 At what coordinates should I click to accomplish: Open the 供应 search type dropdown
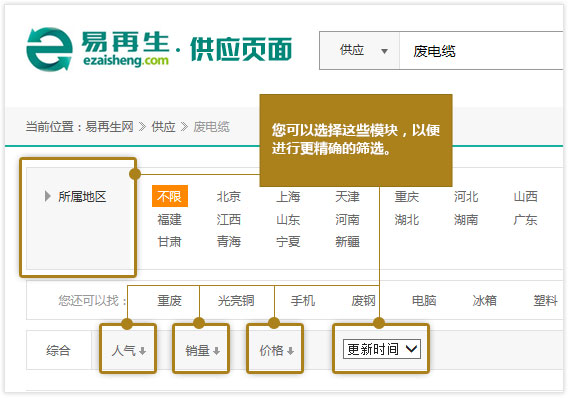(359, 50)
